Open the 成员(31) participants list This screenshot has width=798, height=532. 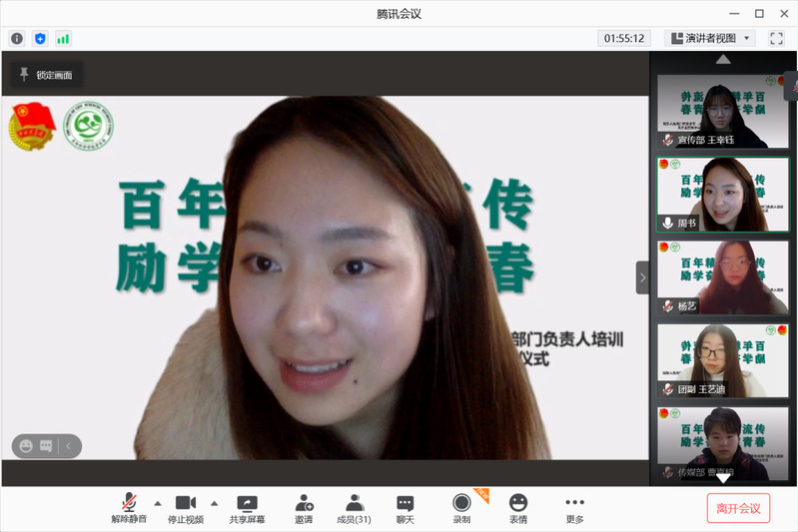tap(353, 509)
